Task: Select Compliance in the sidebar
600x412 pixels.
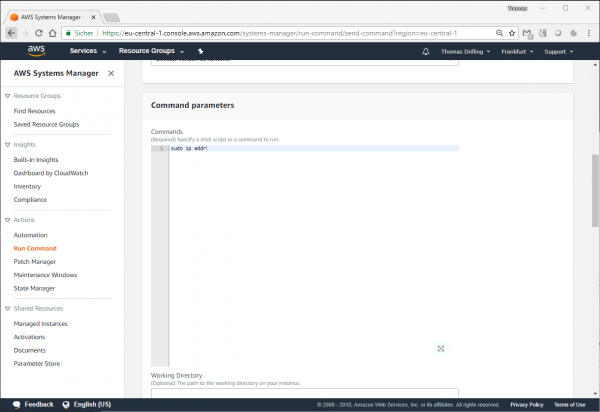Action: point(30,200)
